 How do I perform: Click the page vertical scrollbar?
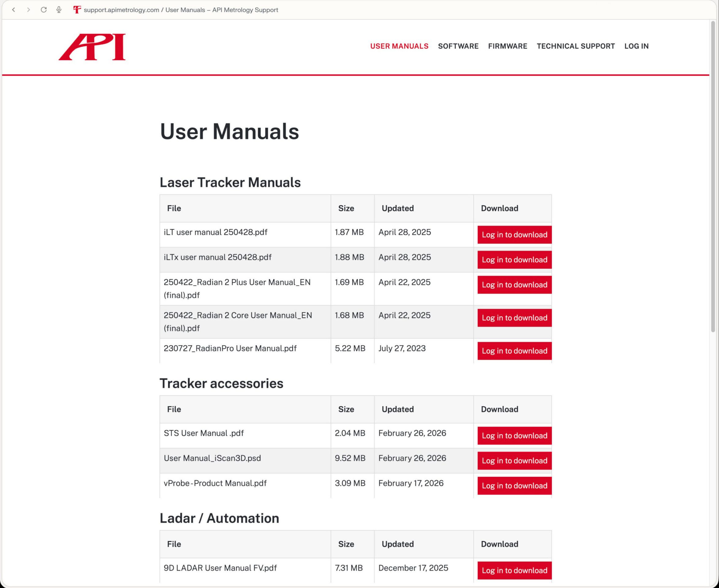(713, 176)
